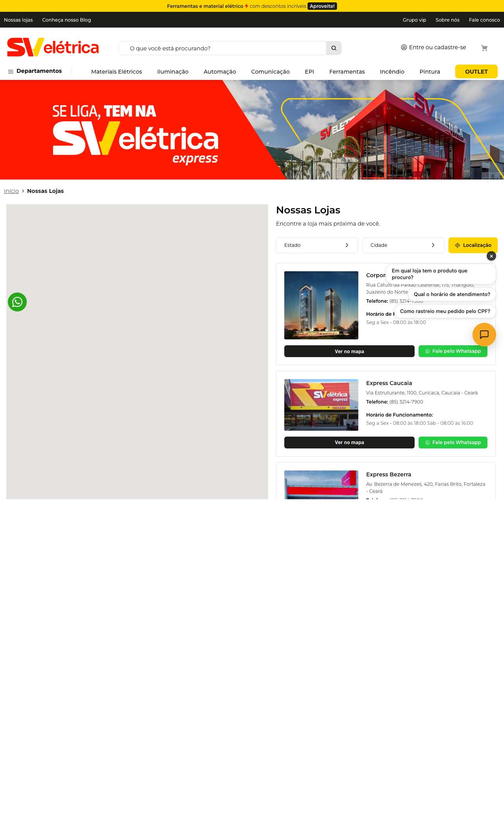Open Fale conosco link
504x826 pixels.
484,20
